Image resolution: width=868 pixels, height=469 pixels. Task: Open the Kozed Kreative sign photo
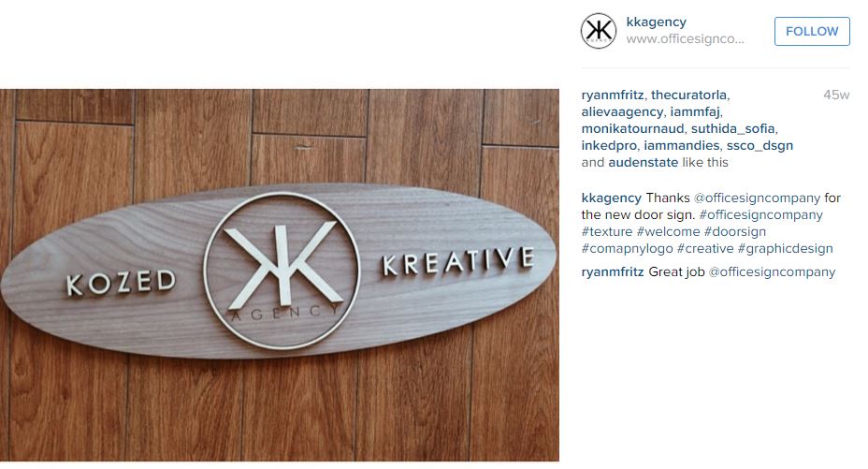[280, 274]
